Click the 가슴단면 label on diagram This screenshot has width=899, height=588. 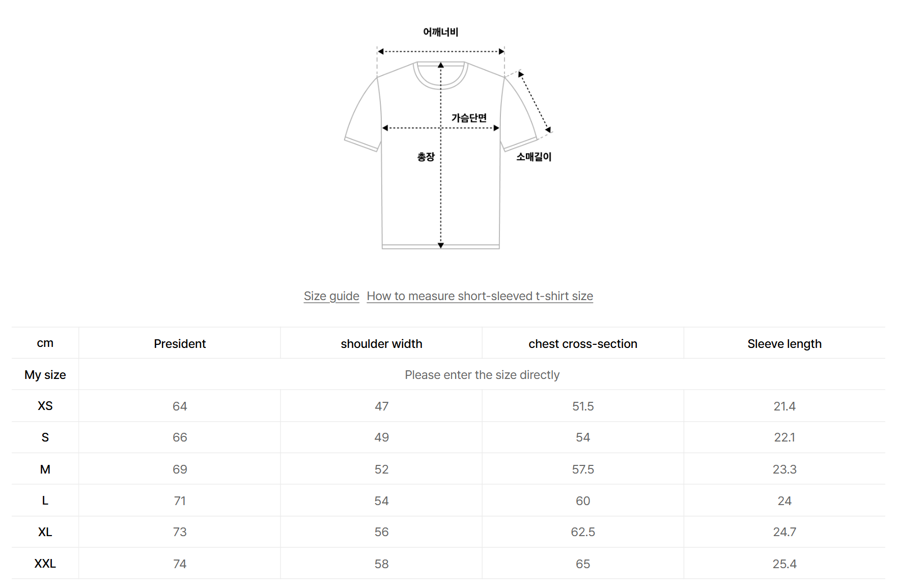click(x=469, y=118)
